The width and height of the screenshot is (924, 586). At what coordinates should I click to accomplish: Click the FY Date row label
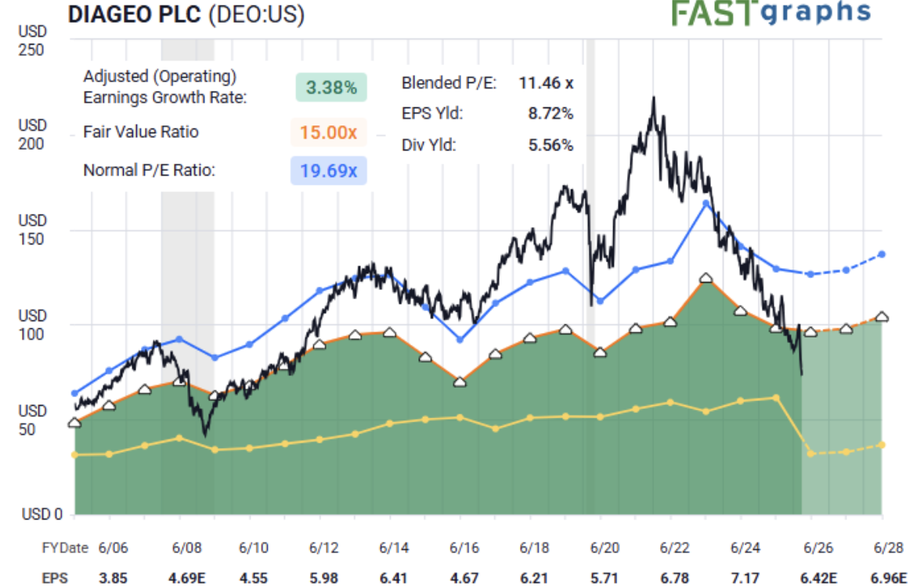click(x=65, y=548)
